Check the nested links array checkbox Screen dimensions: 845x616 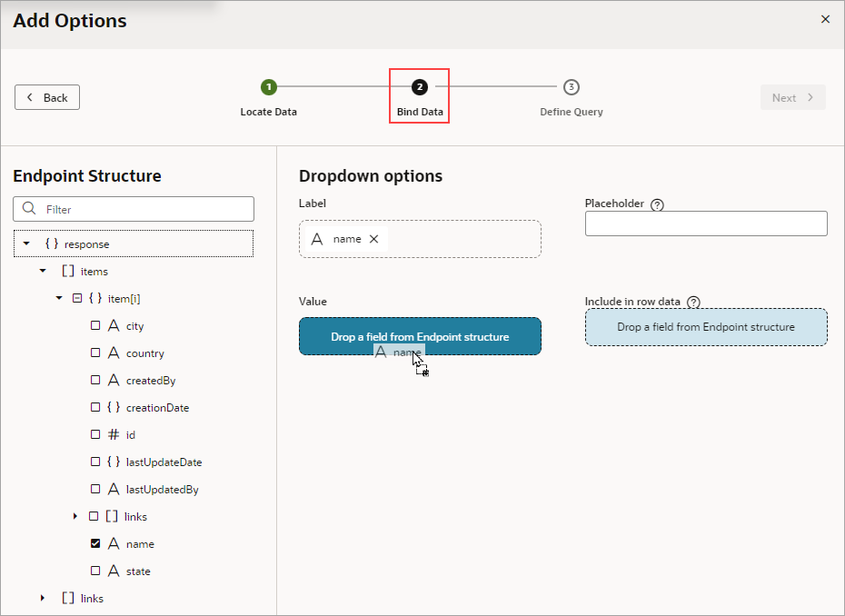(94, 516)
